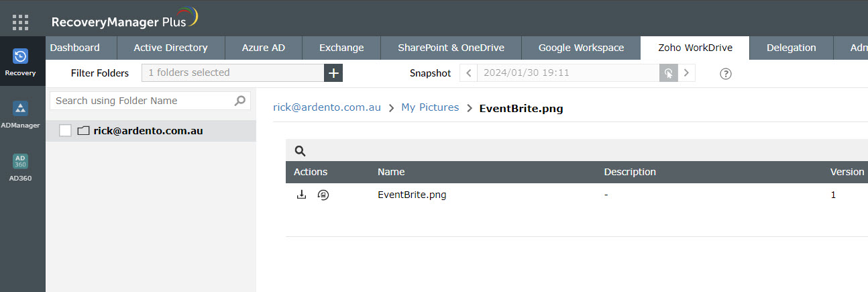Open the Exchange tab
The height and width of the screenshot is (292, 868).
tap(341, 48)
